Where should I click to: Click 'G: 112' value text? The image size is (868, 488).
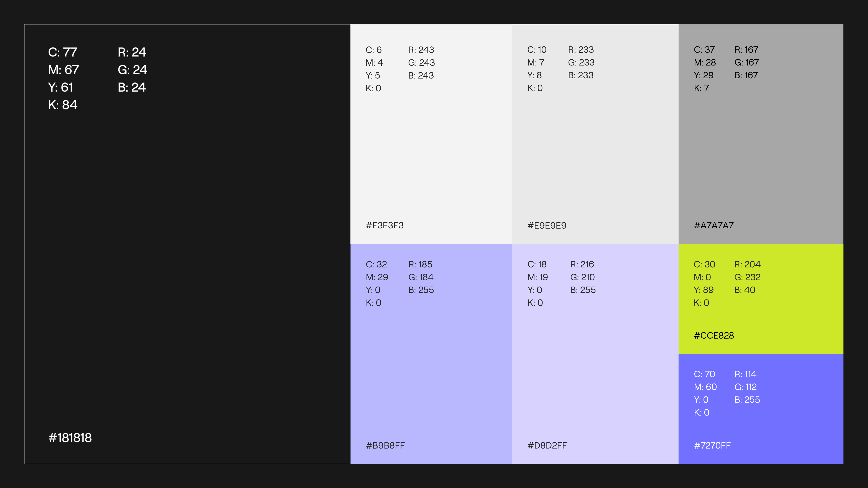(x=746, y=387)
